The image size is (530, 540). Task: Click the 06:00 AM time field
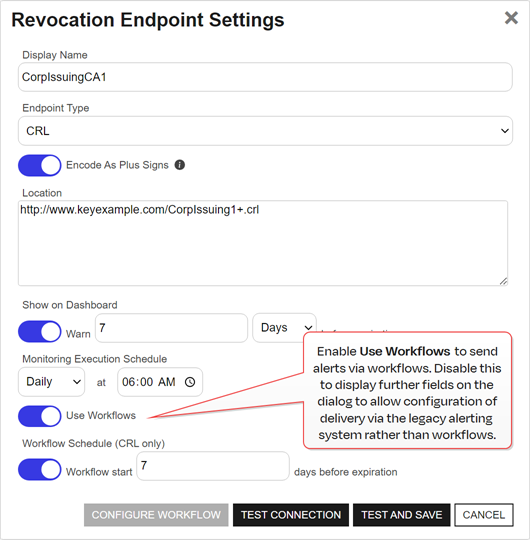pos(160,382)
